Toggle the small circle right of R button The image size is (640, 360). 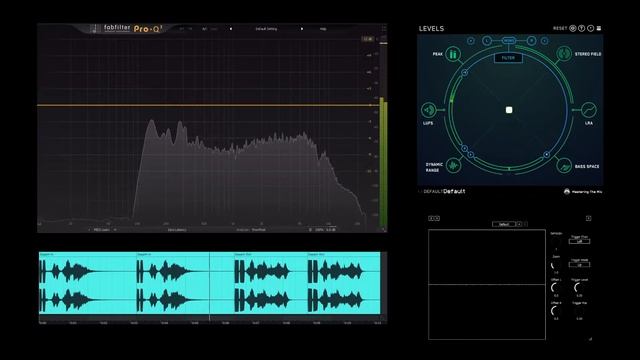coord(544,41)
